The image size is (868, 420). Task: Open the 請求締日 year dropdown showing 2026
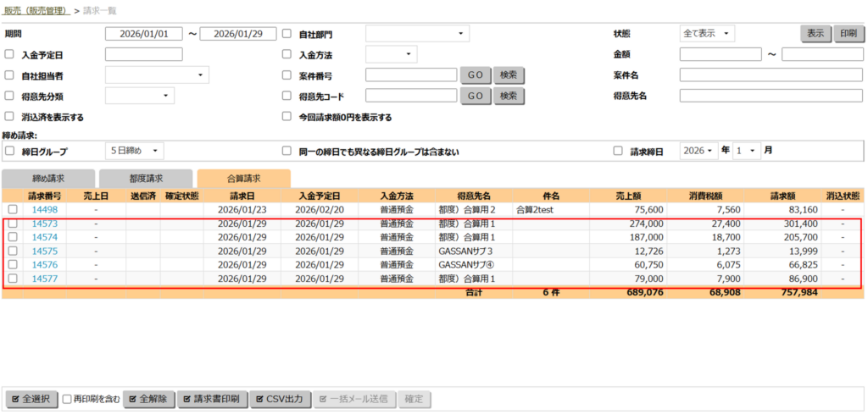point(699,151)
